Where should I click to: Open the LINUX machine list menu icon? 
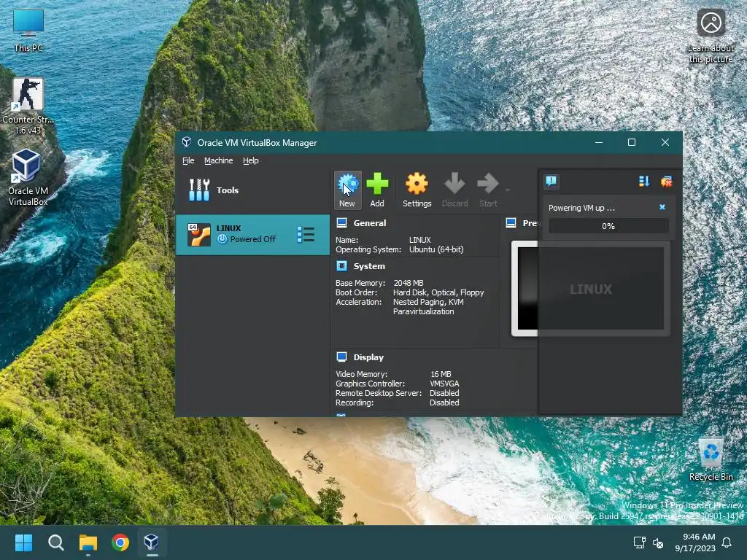pyautogui.click(x=306, y=234)
